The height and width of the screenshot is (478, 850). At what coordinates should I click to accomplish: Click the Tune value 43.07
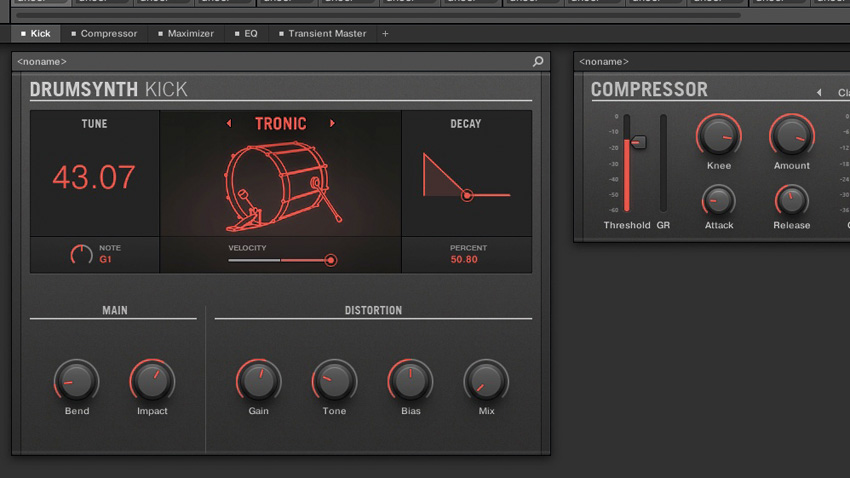[x=94, y=177]
